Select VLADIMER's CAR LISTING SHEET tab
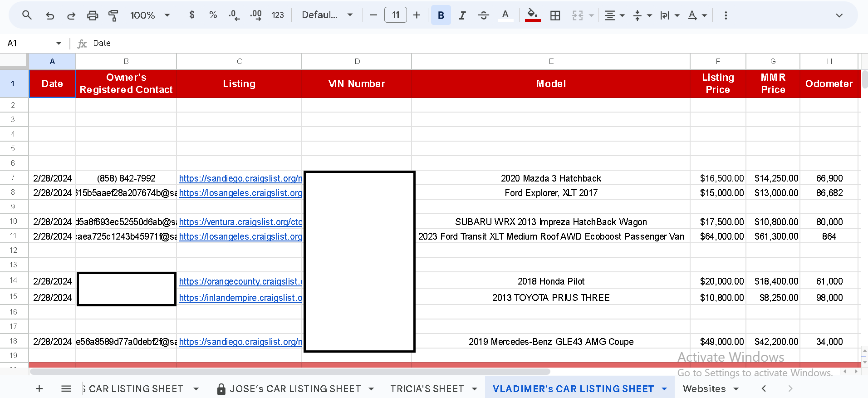The height and width of the screenshot is (398, 868). click(573, 388)
